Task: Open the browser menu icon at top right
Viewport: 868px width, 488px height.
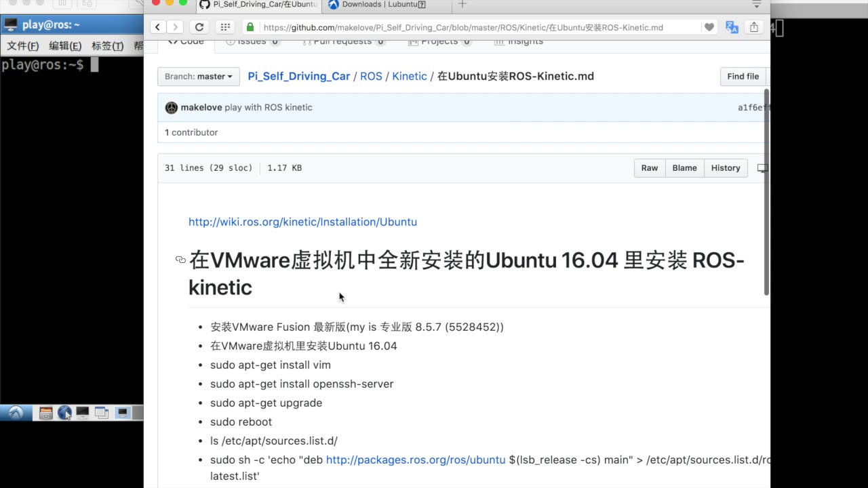Action: (x=757, y=4)
